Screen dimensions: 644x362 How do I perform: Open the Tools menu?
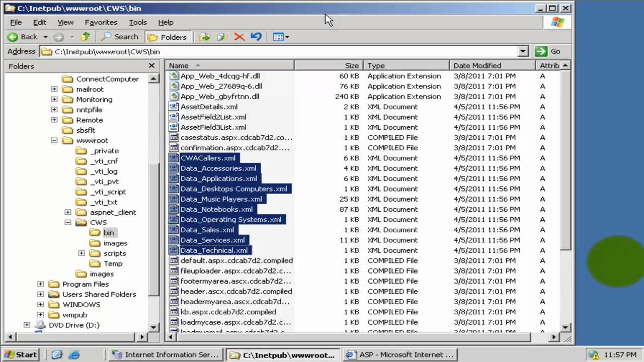[x=138, y=22]
